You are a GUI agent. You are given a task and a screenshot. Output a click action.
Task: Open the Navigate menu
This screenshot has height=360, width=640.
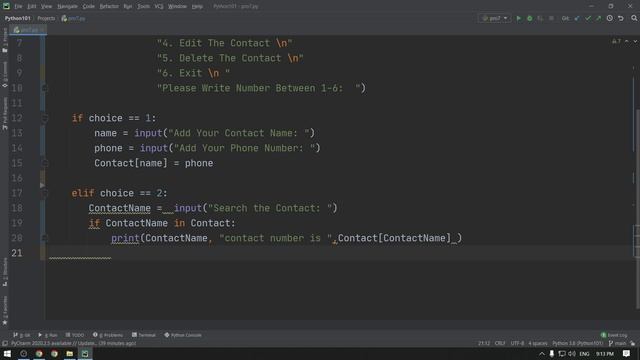point(67,7)
